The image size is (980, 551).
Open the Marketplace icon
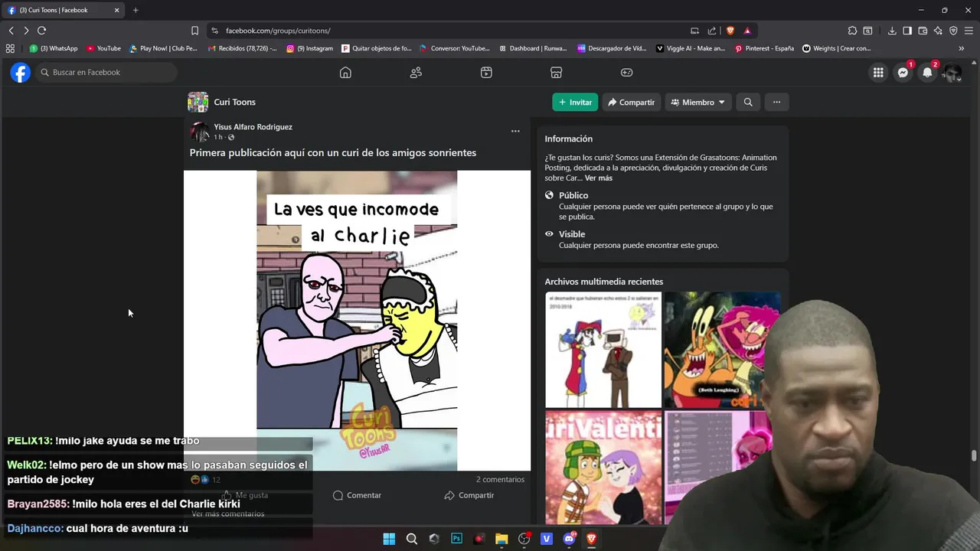557,72
